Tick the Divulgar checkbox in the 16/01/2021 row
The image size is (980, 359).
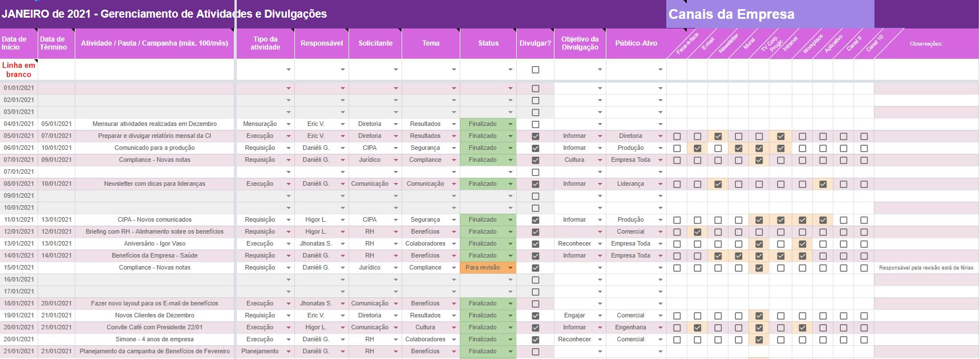(535, 280)
